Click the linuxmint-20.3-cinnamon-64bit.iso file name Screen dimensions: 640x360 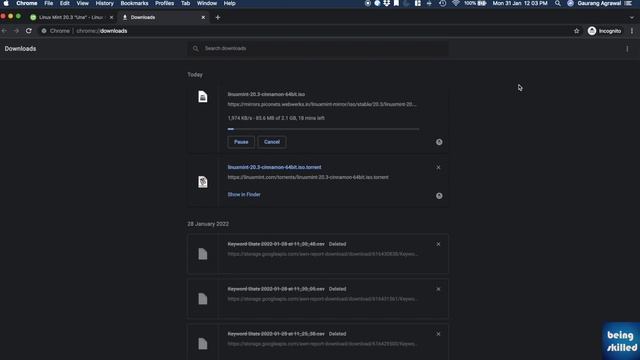[266, 94]
